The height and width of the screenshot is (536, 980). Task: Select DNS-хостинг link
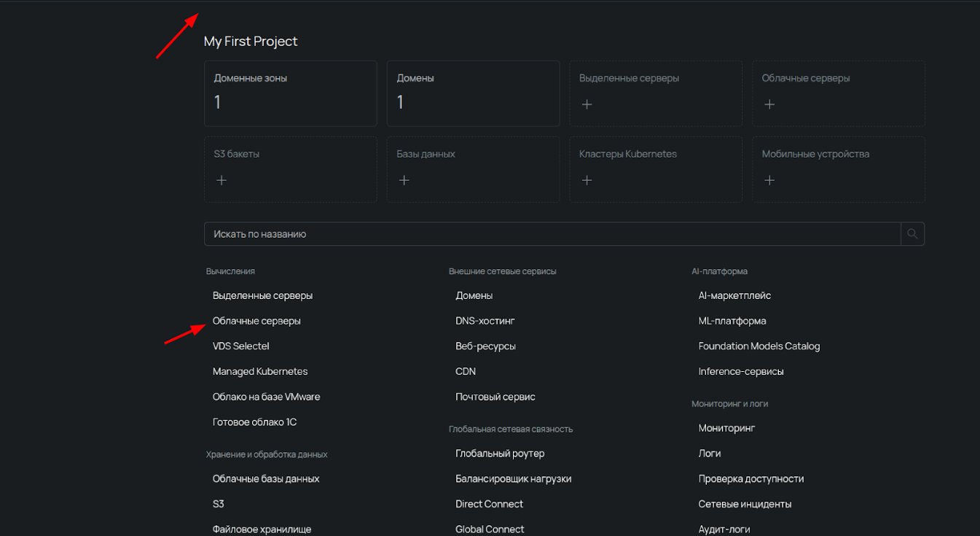click(x=485, y=321)
